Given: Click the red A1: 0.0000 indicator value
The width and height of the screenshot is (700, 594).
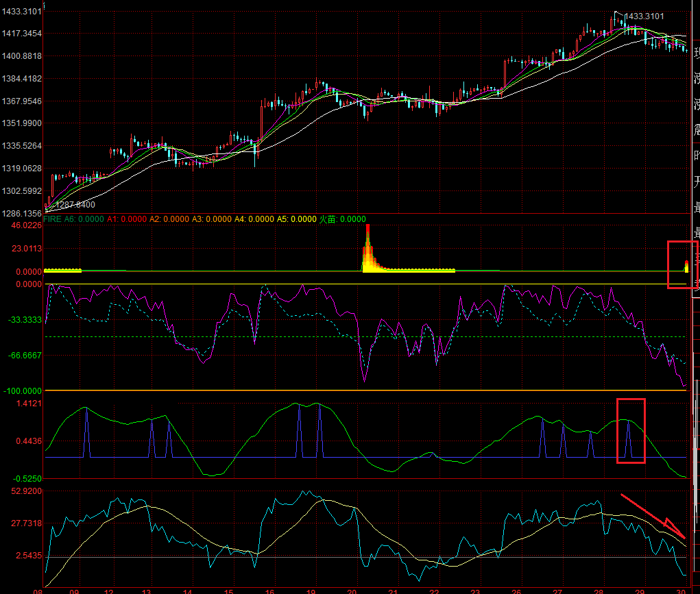Looking at the screenshot, I should (x=127, y=219).
